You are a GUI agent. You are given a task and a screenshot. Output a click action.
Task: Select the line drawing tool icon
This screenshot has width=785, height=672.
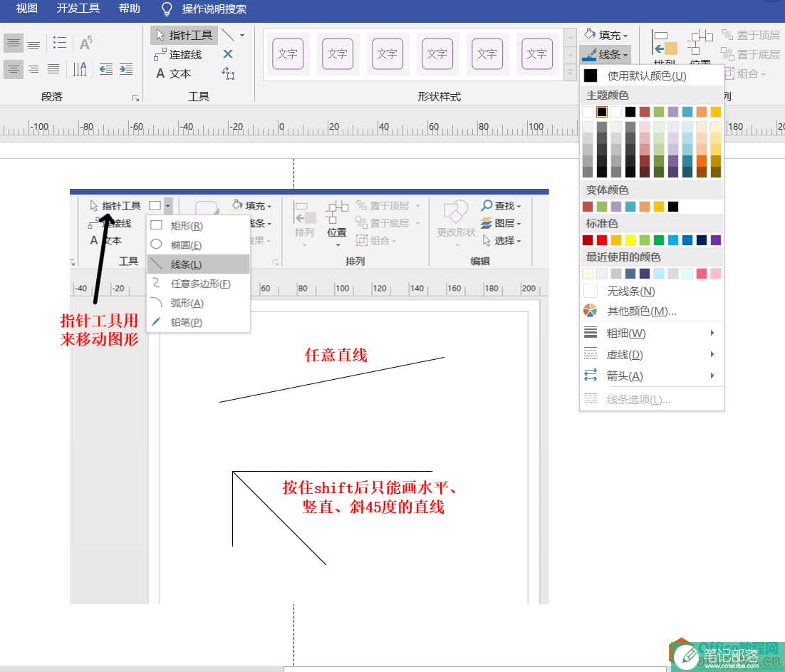click(x=228, y=35)
